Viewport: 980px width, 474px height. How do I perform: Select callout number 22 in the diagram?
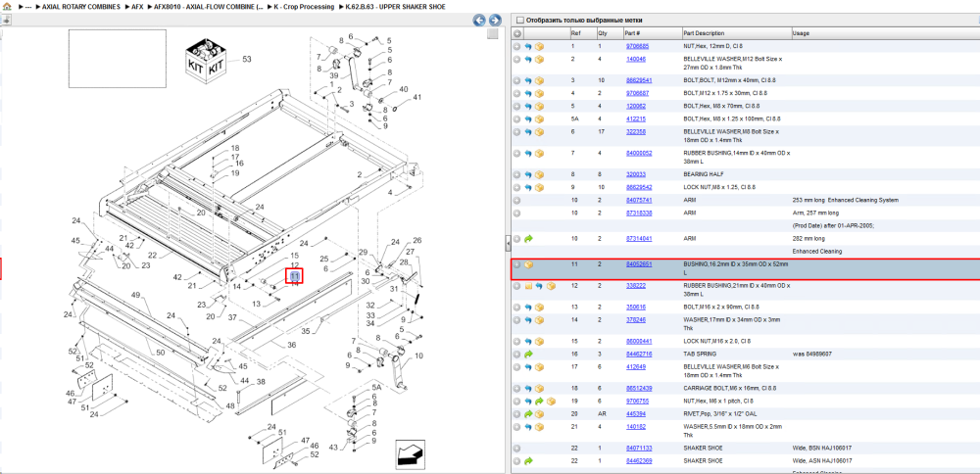point(153,255)
